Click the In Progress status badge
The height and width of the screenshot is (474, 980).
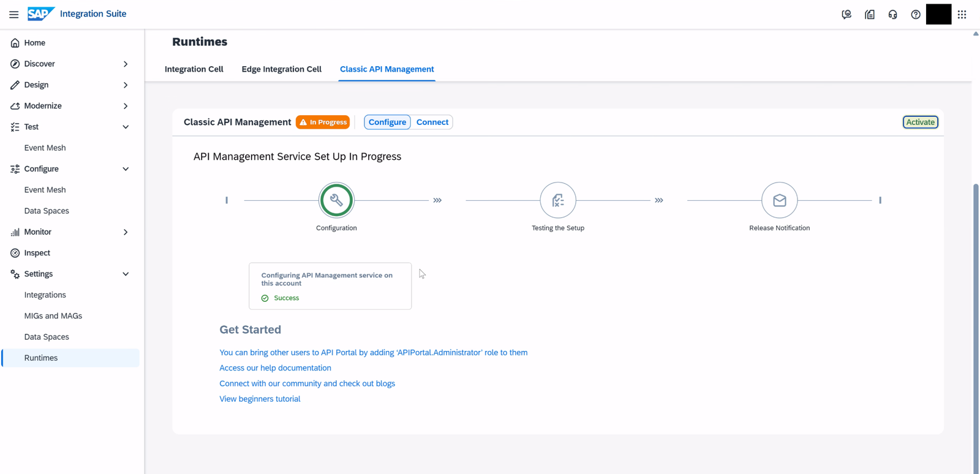point(323,122)
